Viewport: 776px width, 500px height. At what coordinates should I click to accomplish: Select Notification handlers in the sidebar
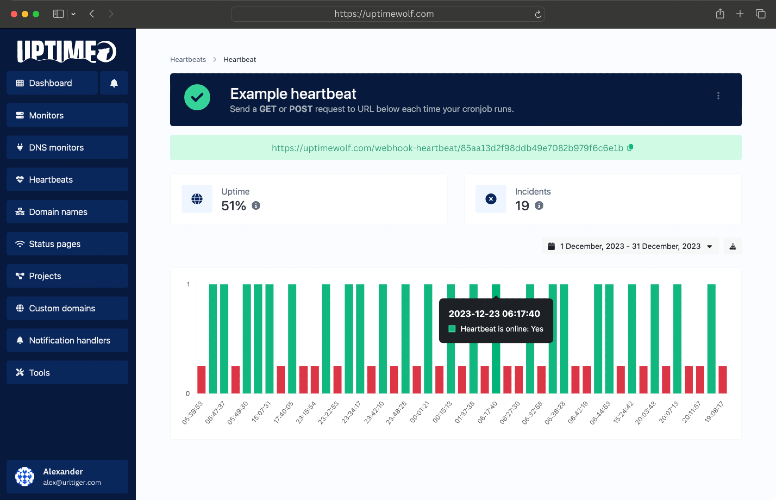[67, 341]
